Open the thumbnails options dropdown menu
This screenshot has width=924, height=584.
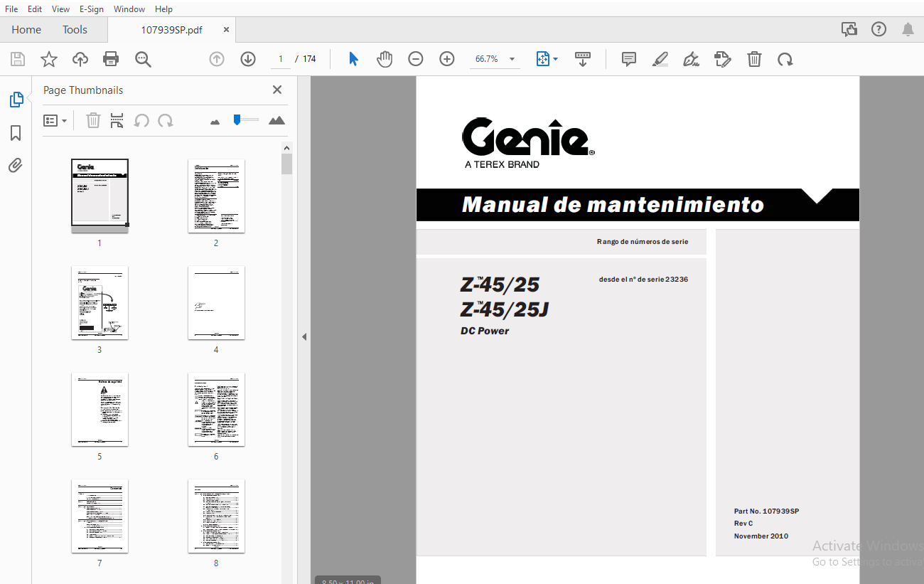click(55, 121)
